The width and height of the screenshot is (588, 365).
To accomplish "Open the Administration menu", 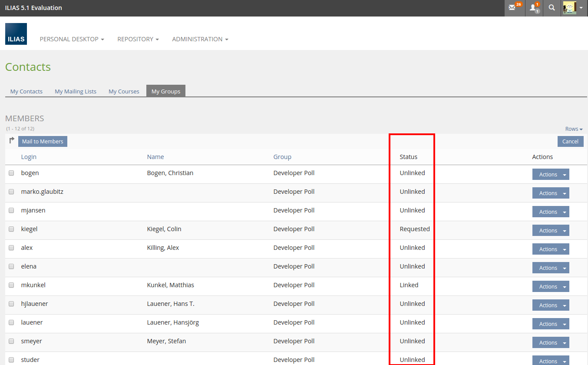I will (200, 39).
